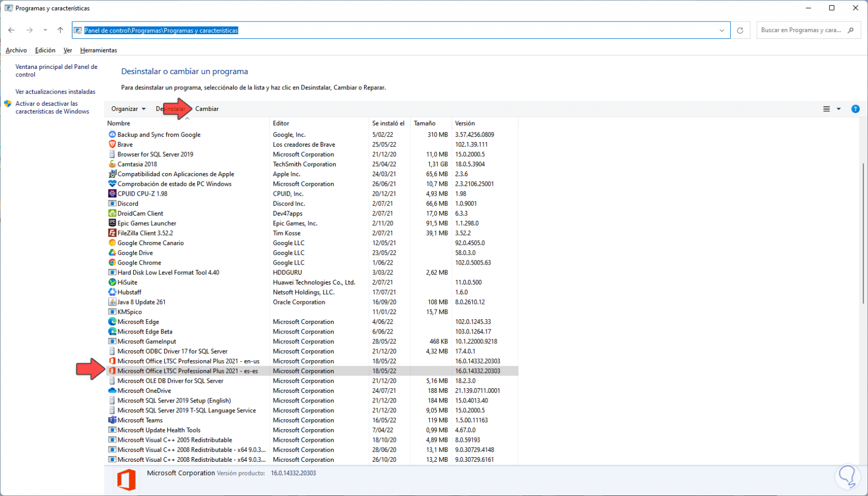Select Microsoft Office LTSC Professional Plus 2021 - es-es
Screen dimensions: 868x496
tap(312, 371)
